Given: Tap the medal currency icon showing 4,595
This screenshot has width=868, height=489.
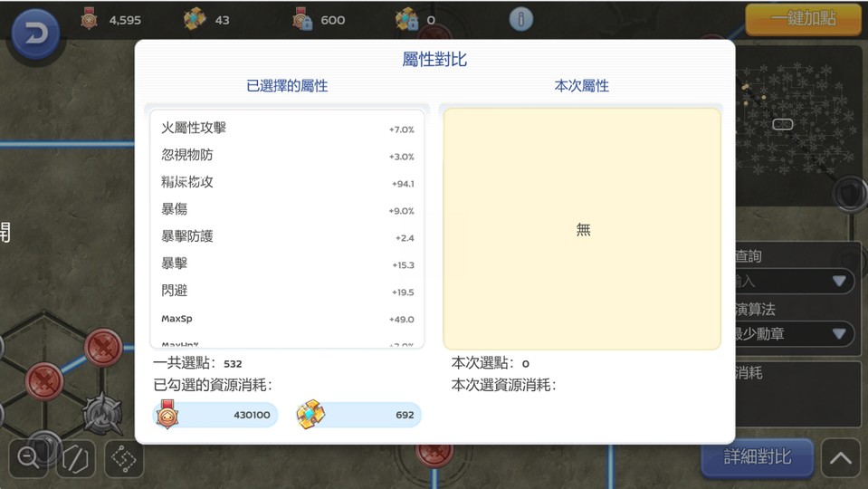Looking at the screenshot, I should pos(89,19).
